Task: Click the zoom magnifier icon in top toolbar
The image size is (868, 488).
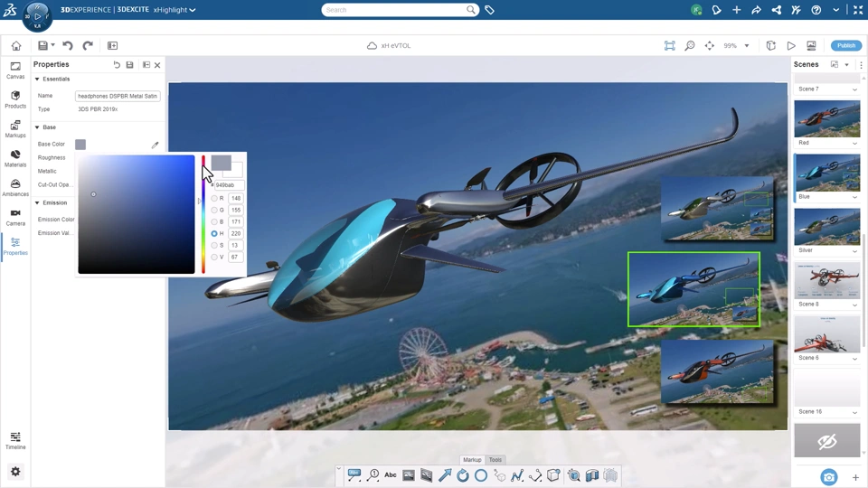Action: click(690, 45)
